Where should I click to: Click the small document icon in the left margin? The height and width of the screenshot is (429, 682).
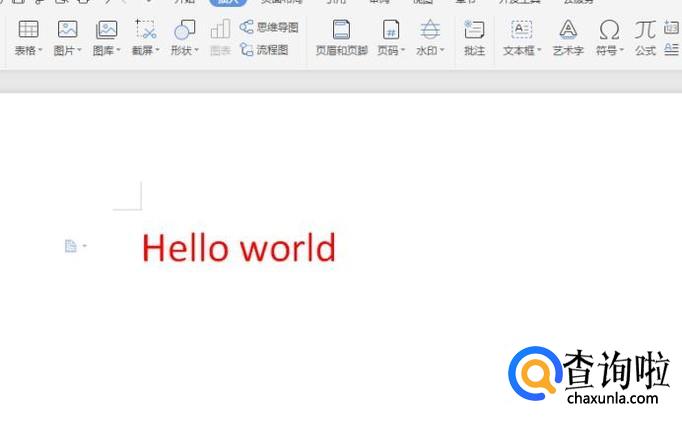pos(70,246)
